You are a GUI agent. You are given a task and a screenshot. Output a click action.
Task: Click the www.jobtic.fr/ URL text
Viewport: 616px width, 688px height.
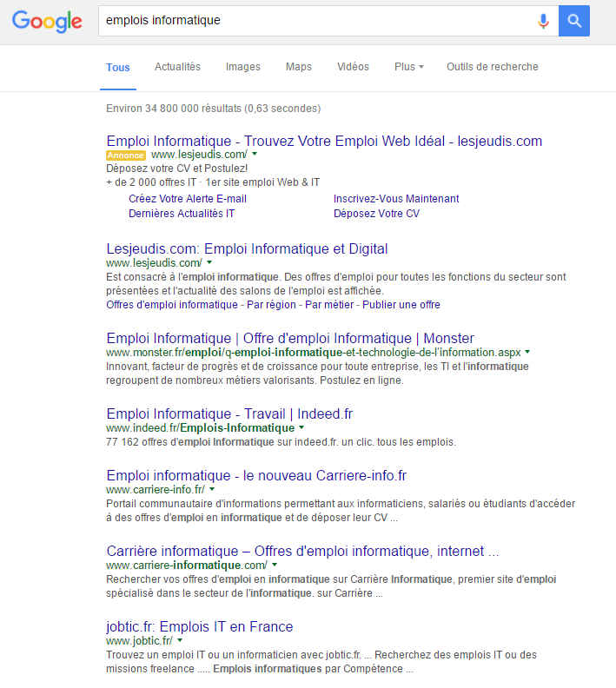[x=140, y=640]
